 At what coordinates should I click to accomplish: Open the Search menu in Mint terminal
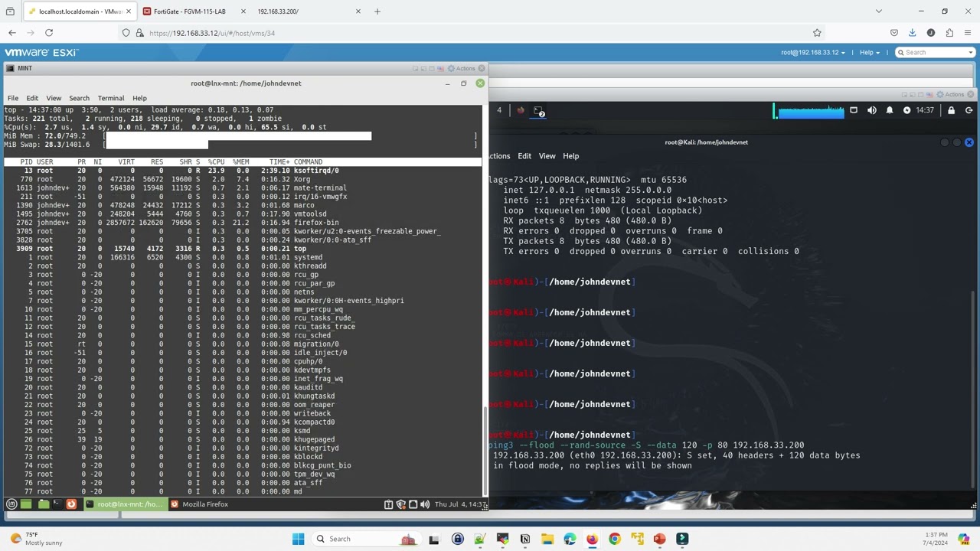[80, 98]
